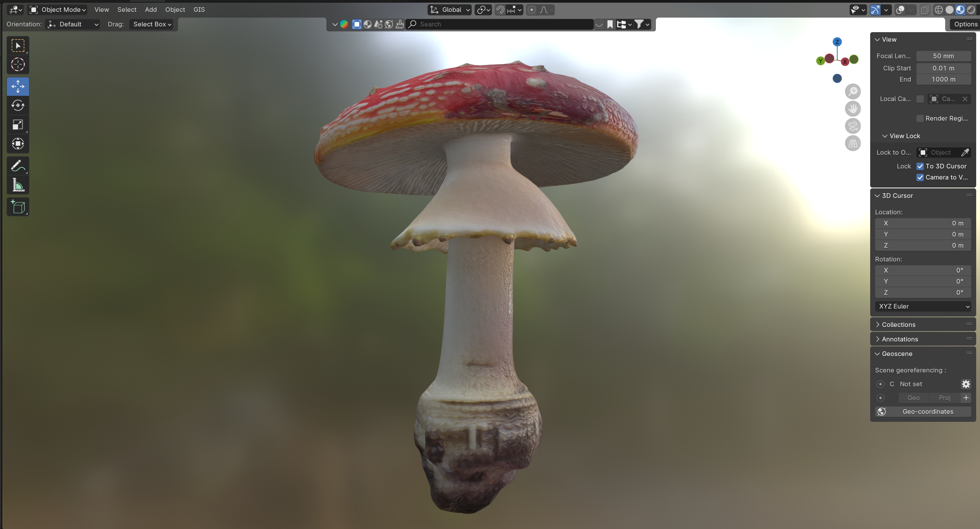Expand the Collections panel
Image resolution: width=980 pixels, height=529 pixels.
click(x=898, y=325)
